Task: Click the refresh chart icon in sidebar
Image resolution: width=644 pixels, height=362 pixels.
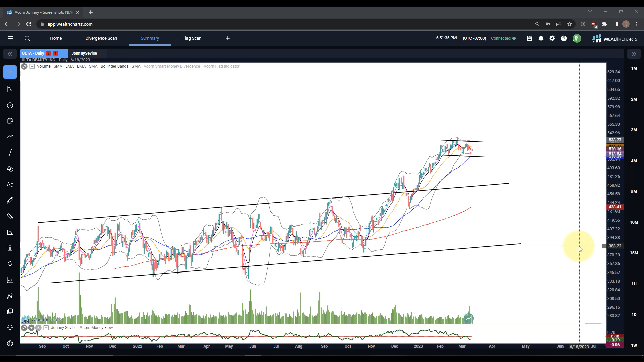Action: pos(10,264)
